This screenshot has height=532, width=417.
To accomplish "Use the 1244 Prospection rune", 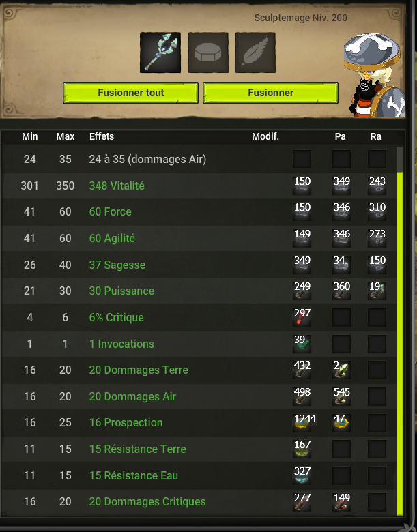I will [x=302, y=422].
